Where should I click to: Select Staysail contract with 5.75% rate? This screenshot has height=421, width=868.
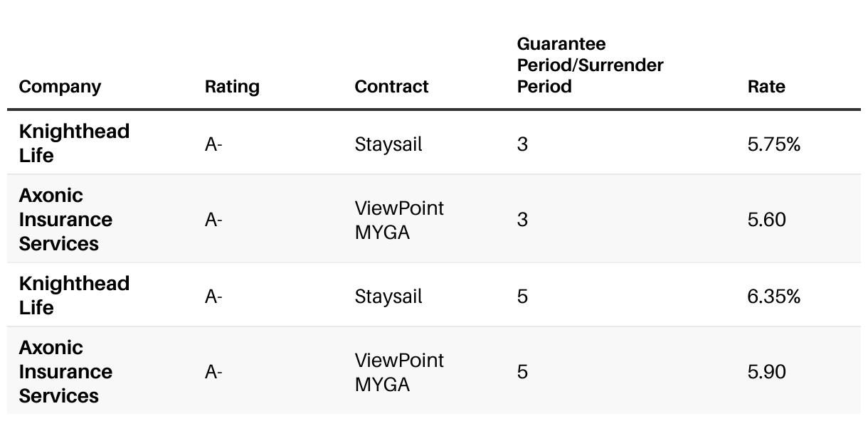pyautogui.click(x=388, y=145)
